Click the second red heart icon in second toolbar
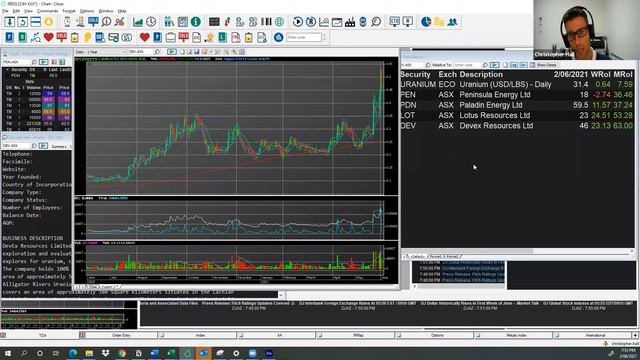Viewport: 640px width, 360px height. (x=144, y=38)
